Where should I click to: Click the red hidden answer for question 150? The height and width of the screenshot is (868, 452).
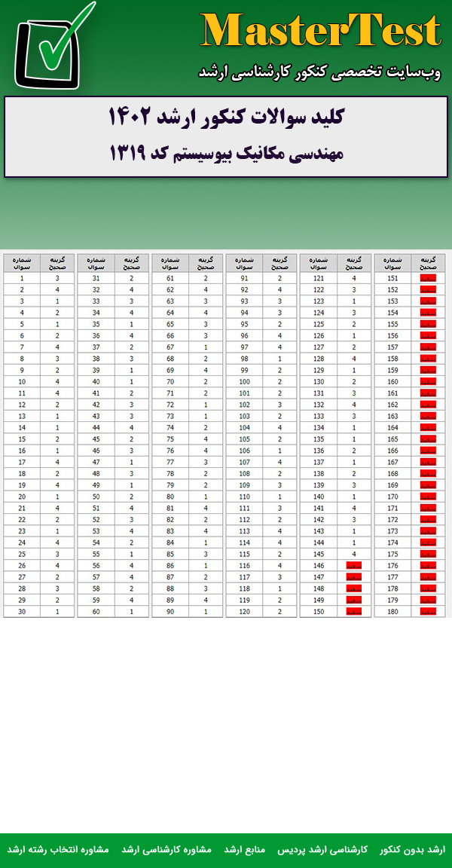[x=354, y=611]
